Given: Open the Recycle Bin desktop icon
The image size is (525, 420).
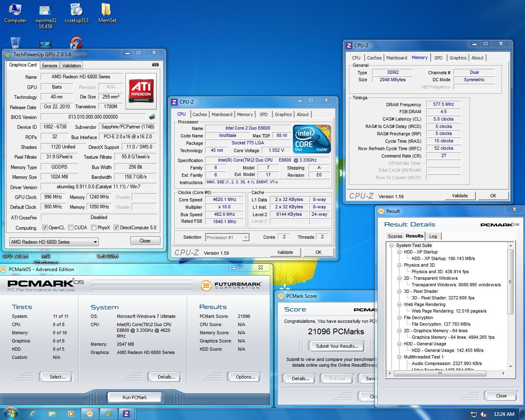Looking at the screenshot, I should (x=15, y=43).
